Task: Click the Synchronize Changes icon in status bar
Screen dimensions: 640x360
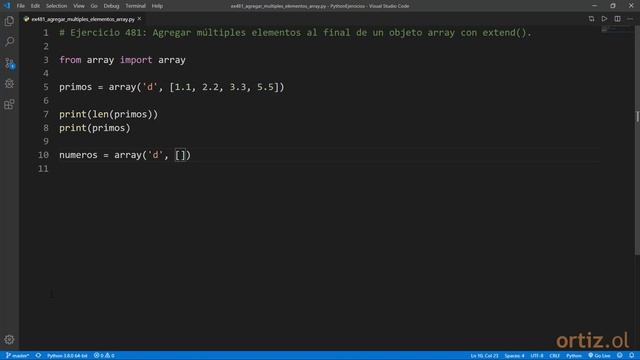Action: pyautogui.click(x=38, y=356)
